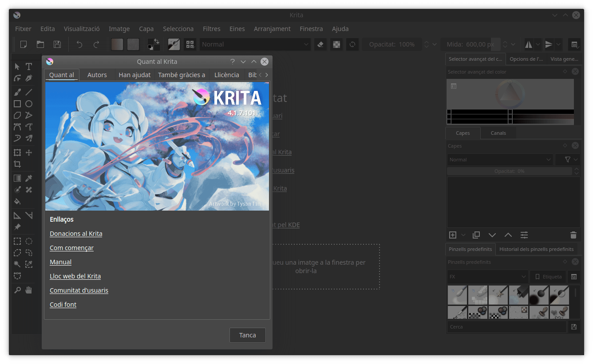Expand the FX brush tag dropdown
593x364 pixels.
(x=487, y=277)
